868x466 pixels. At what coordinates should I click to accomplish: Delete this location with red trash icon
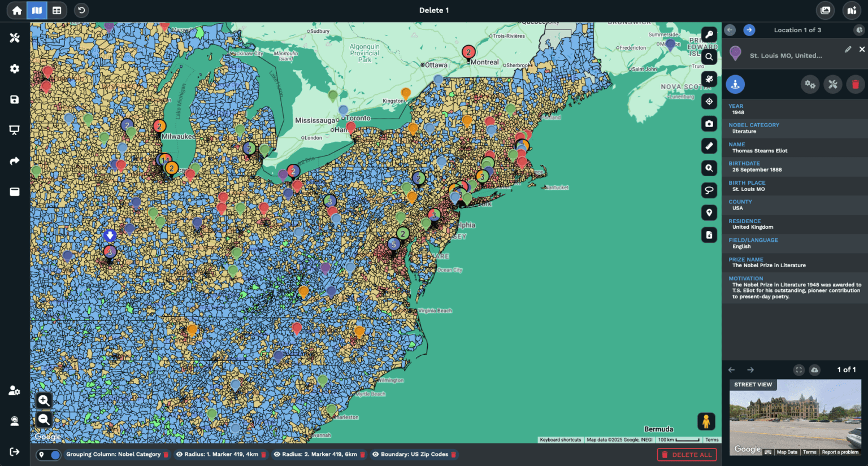point(856,84)
